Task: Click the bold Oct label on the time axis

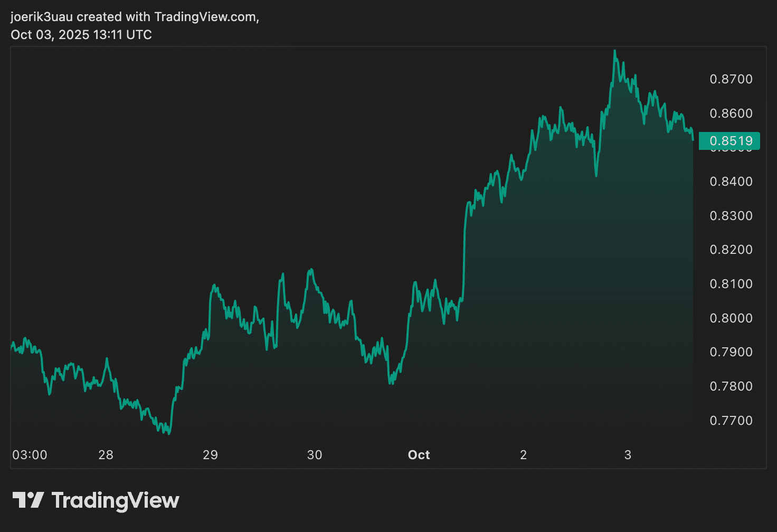Action: click(419, 455)
